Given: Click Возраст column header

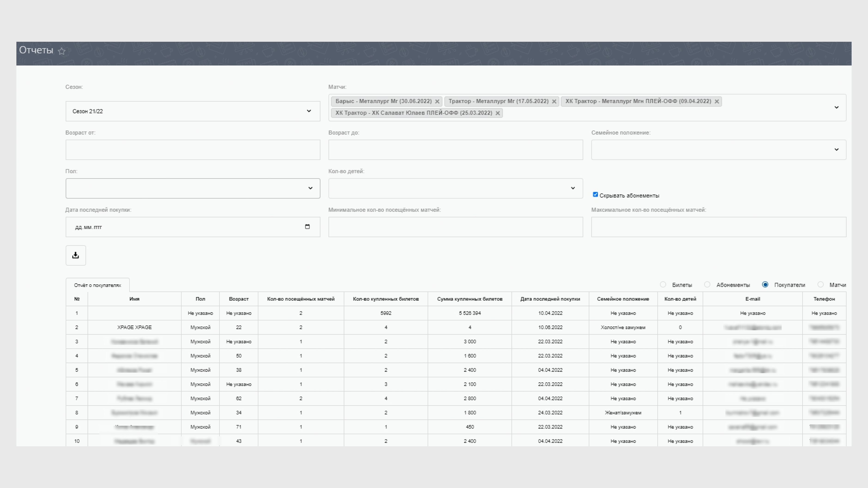Looking at the screenshot, I should 238,299.
